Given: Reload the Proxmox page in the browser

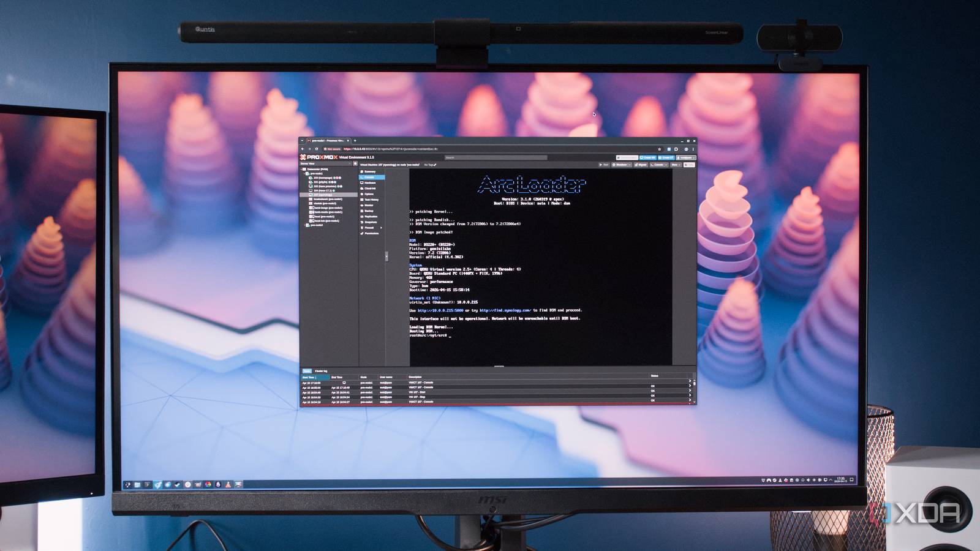Looking at the screenshot, I should (317, 149).
